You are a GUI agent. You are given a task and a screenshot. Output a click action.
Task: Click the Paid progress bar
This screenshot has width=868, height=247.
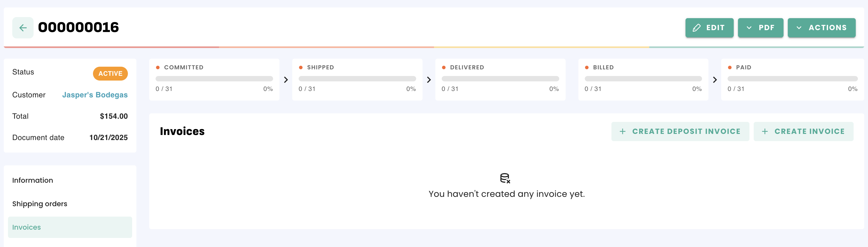coord(792,79)
